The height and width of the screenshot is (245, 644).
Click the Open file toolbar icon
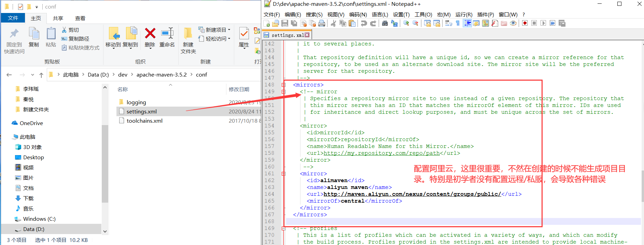click(x=276, y=23)
